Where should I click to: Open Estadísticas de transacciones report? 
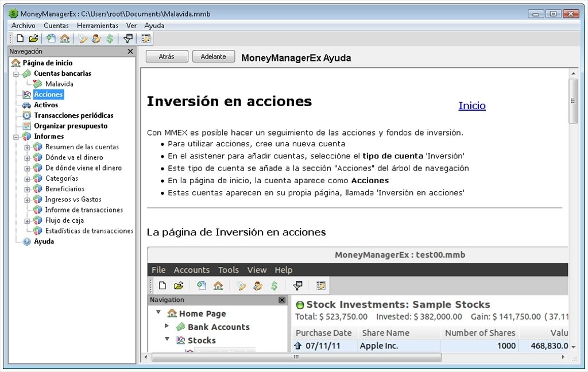coord(89,231)
